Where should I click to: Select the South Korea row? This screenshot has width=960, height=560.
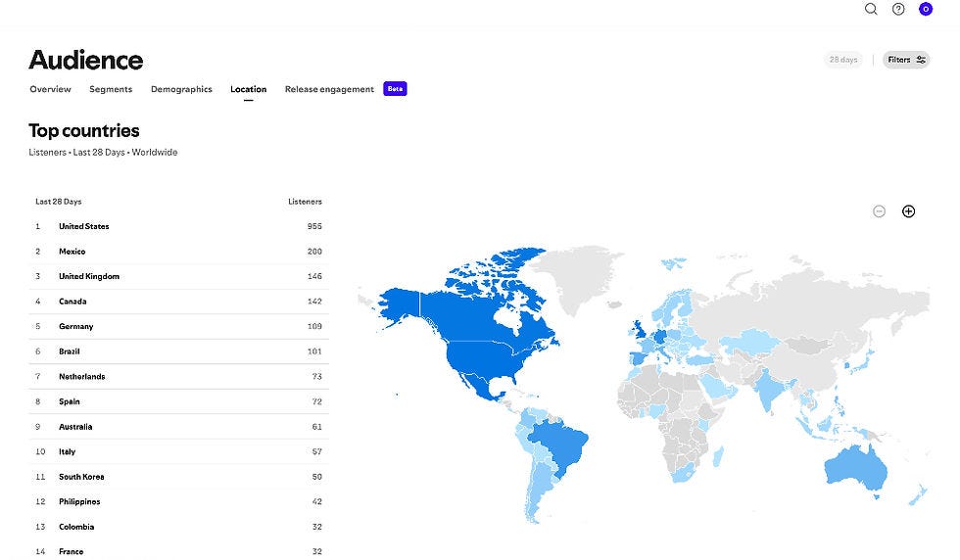[178, 477]
